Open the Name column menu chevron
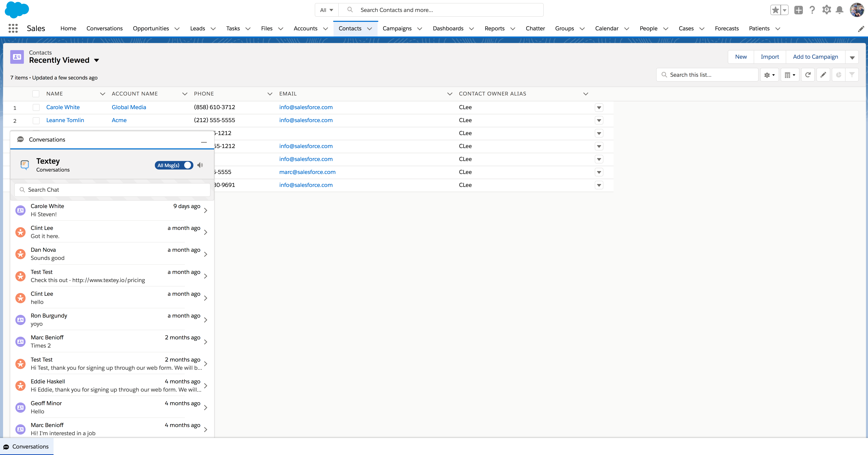Screen dimensions: 868x455 click(102, 94)
